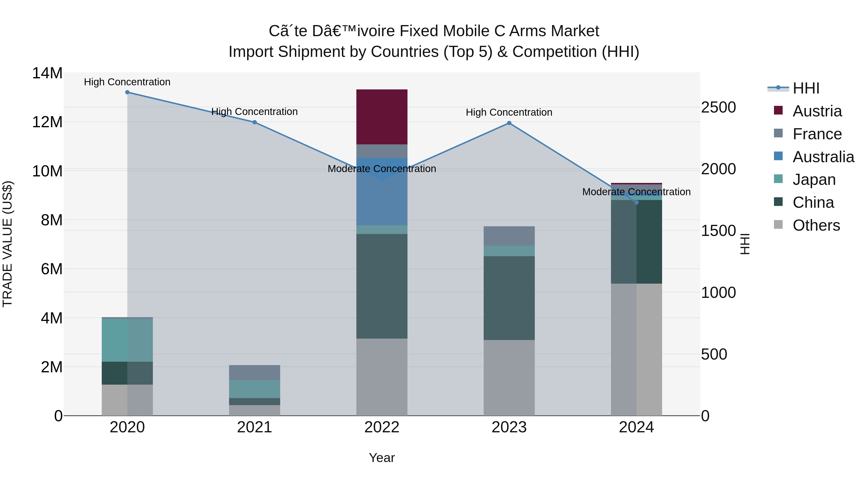
Task: Click the 2024 x-axis label
Action: 637,427
